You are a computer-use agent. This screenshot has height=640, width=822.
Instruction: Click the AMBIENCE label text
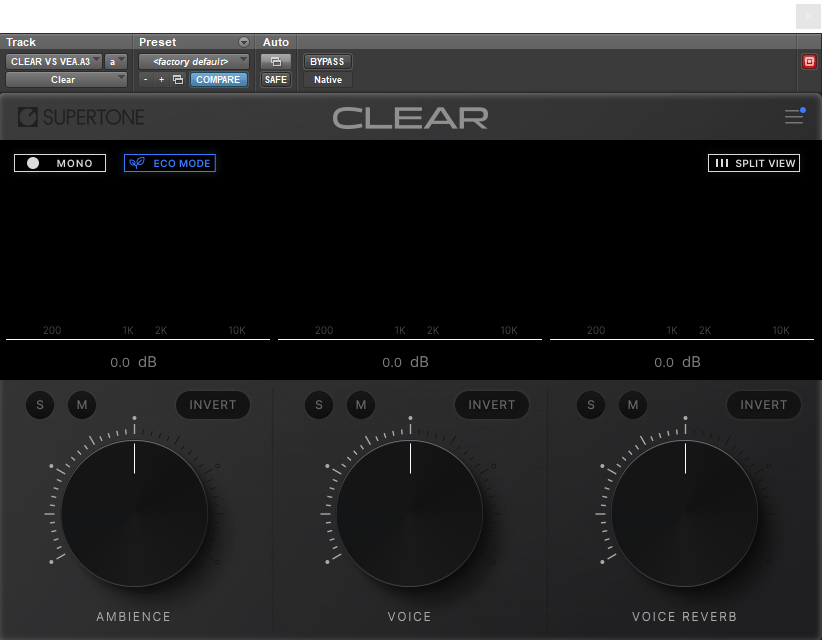134,616
